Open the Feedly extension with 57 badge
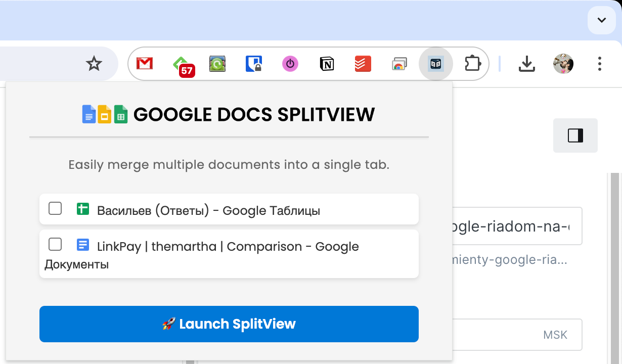The image size is (622, 364). [x=183, y=66]
